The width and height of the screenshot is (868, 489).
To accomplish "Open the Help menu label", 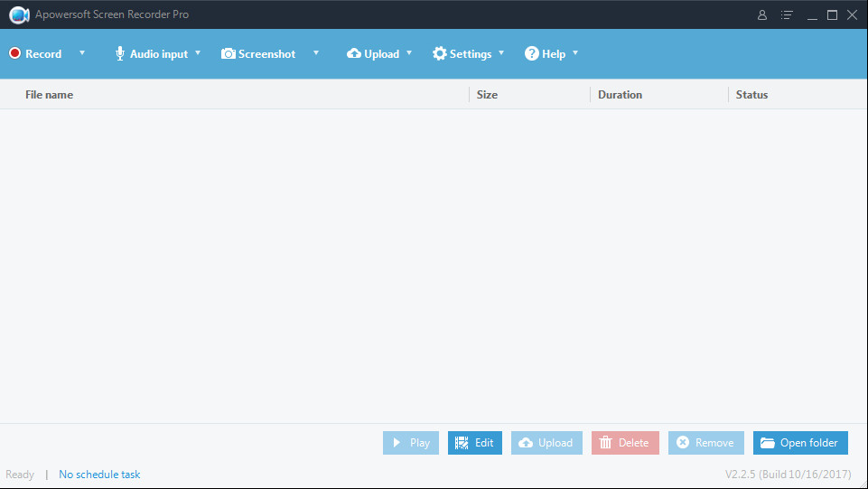I will (554, 54).
